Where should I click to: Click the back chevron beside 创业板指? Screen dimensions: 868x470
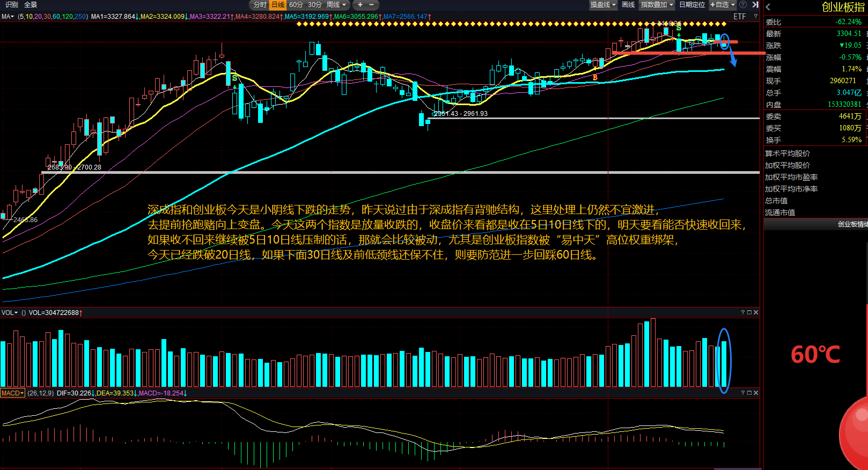click(768, 7)
